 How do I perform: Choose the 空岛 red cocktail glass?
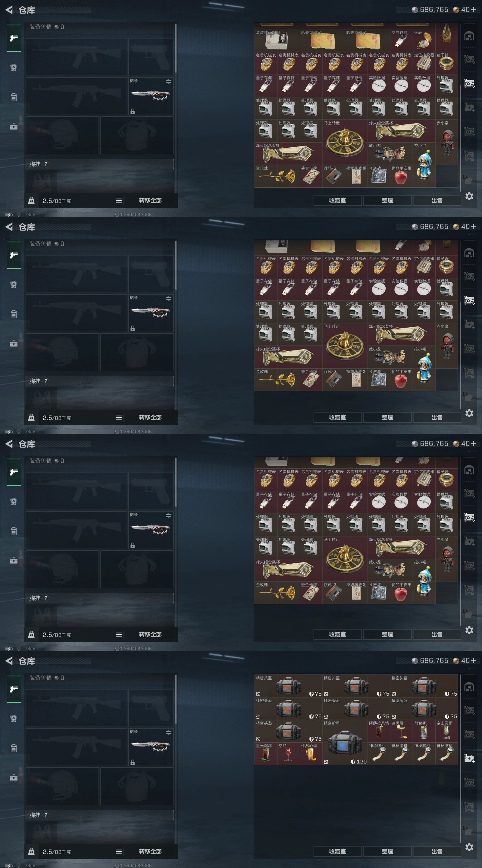point(288,754)
